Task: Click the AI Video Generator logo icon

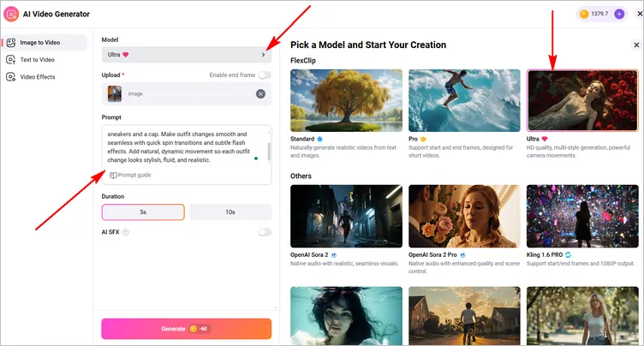Action: pos(11,14)
